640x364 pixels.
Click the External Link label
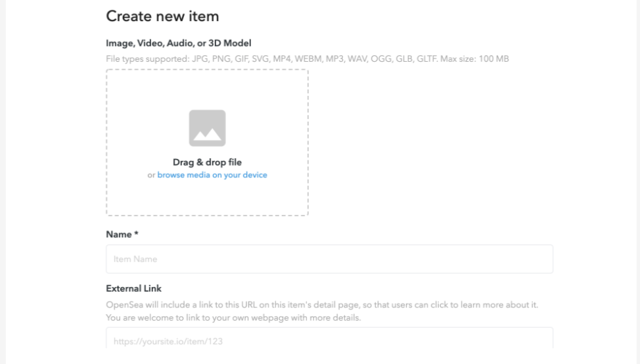click(x=134, y=288)
